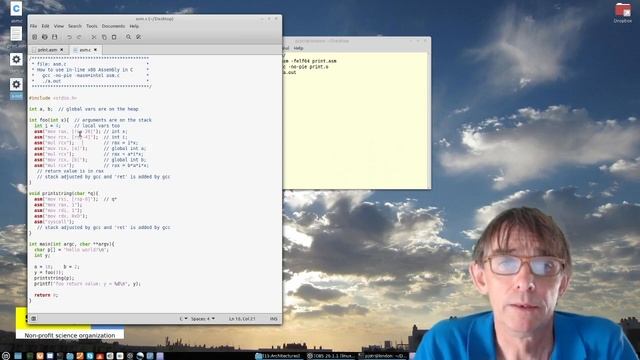Click the 'void printstring(char *q){' line
Image resolution: width=640 pixels, height=360 pixels.
[x=64, y=193]
